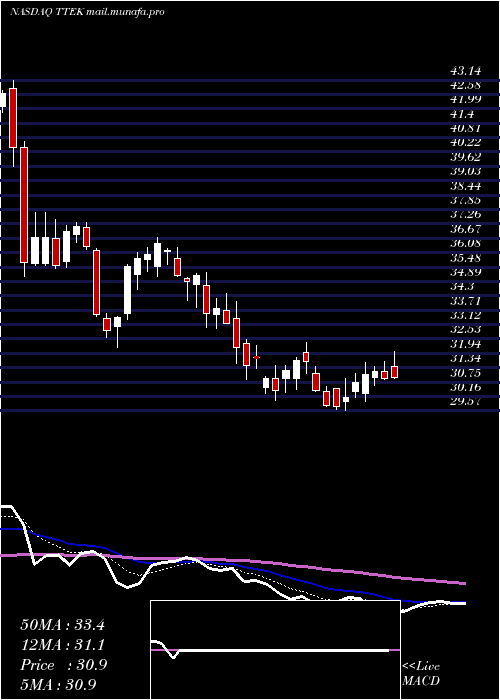The height and width of the screenshot is (700, 500).
Task: Click the 32.53 price axis label
Action: [x=465, y=330]
